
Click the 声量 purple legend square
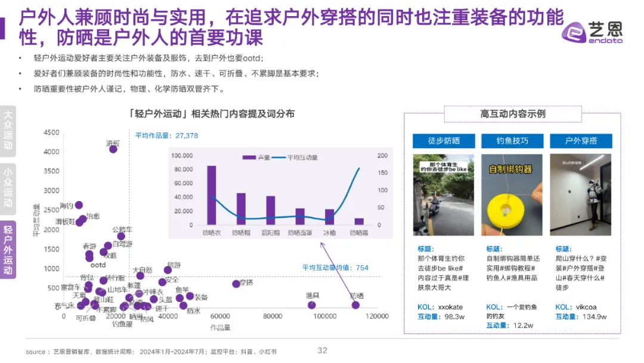pyautogui.click(x=250, y=157)
